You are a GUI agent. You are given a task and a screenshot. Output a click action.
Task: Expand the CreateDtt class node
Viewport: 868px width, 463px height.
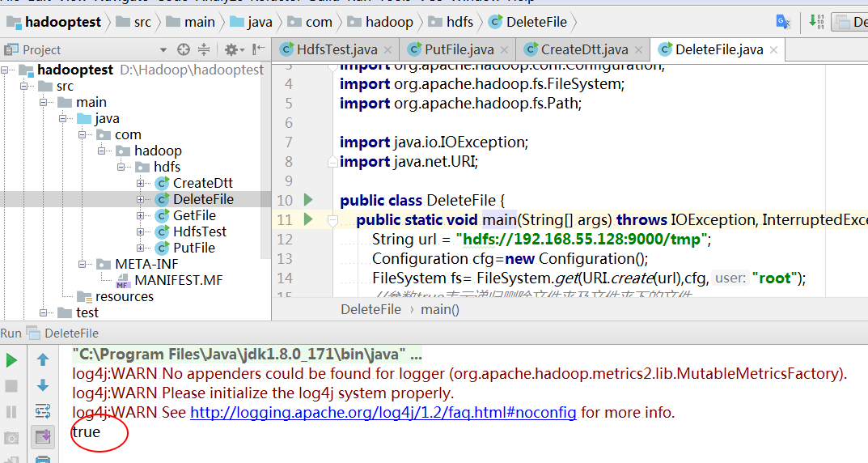[140, 183]
